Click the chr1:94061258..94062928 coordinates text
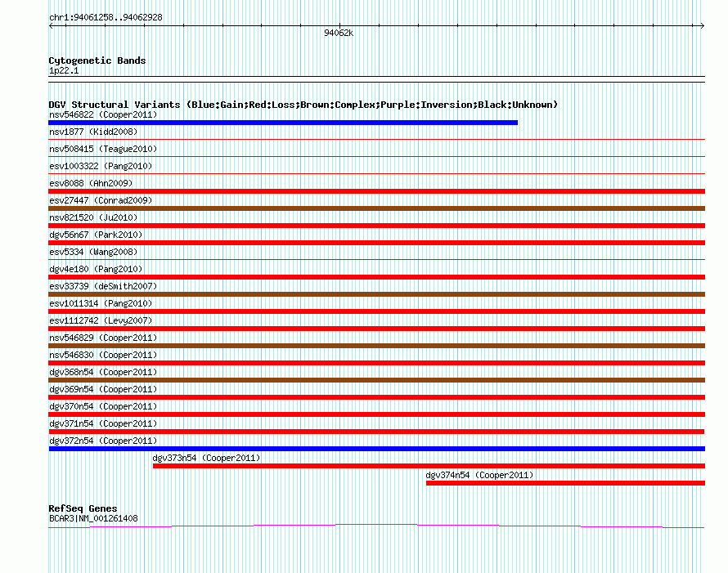The width and height of the screenshot is (728, 573). pyautogui.click(x=106, y=18)
